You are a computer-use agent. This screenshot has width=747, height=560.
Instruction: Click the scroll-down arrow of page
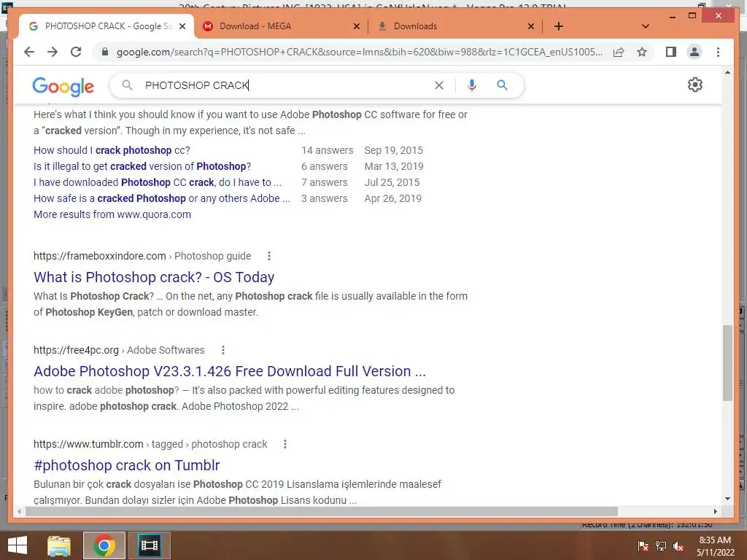click(x=727, y=499)
